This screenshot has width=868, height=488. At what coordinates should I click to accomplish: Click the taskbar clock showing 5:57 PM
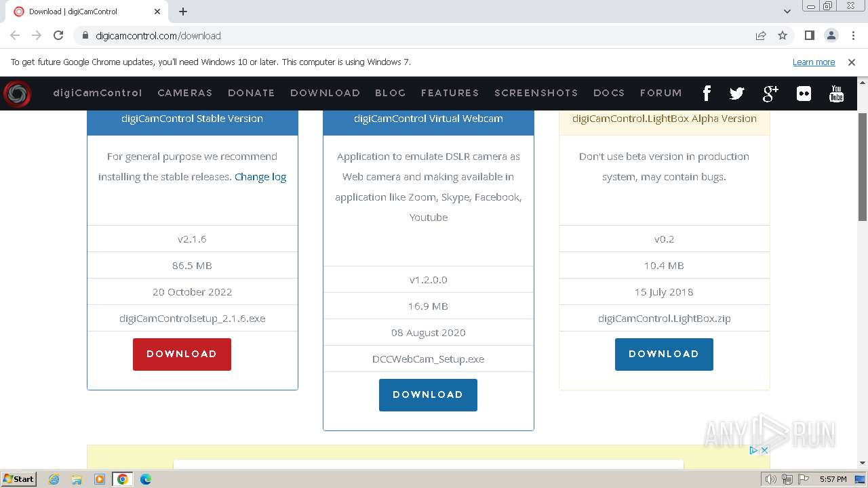click(833, 479)
